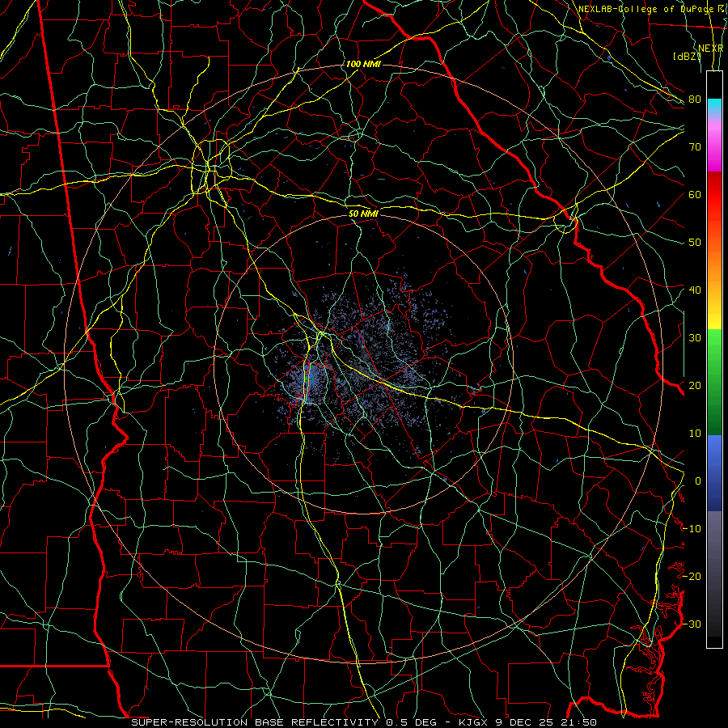728x728 pixels.
Task: Click the "[dBZ]" unit label
Action: point(687,57)
